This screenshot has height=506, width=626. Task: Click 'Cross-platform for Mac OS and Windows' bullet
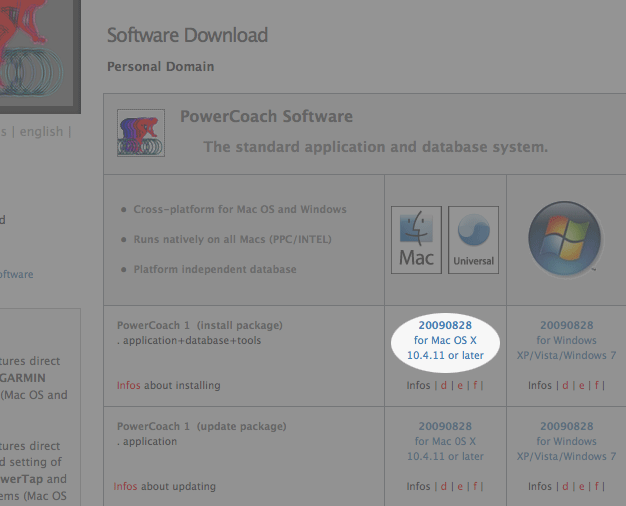pos(240,209)
